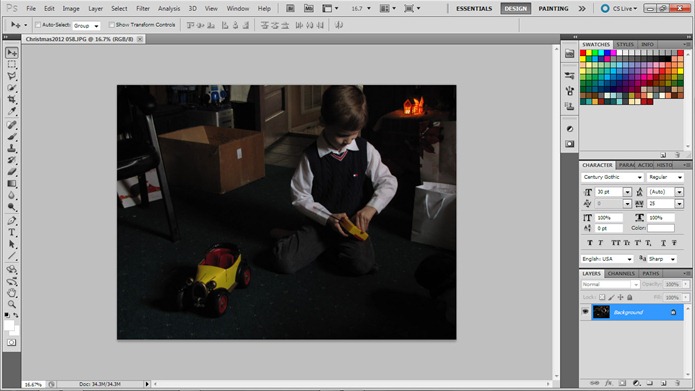Select the Pen tool
Screen dimensions: 695x391
pyautogui.click(x=12, y=221)
